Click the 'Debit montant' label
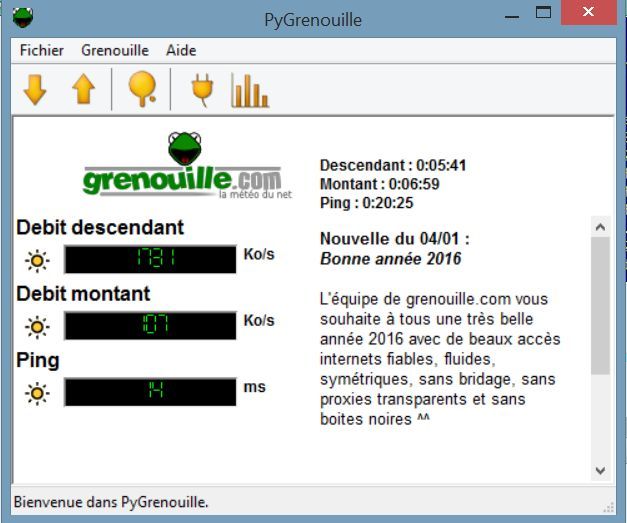Image resolution: width=627 pixels, height=523 pixels. click(x=83, y=294)
